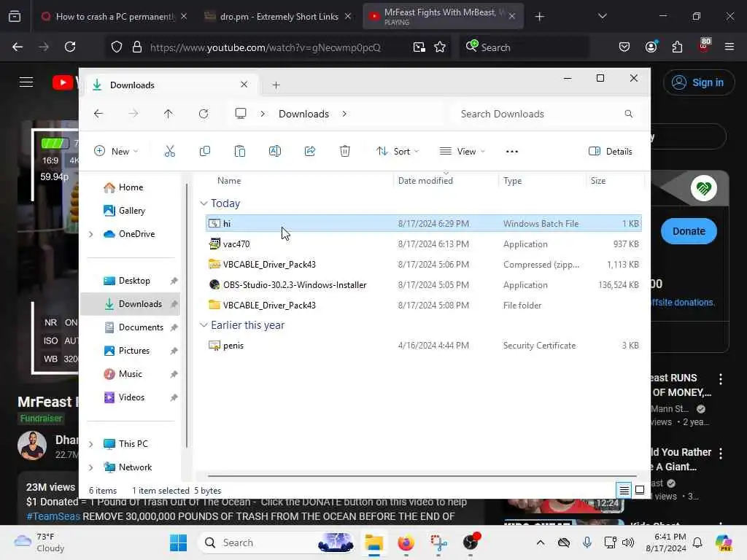Reload the Firefox page
The height and width of the screenshot is (560, 747).
point(70,47)
